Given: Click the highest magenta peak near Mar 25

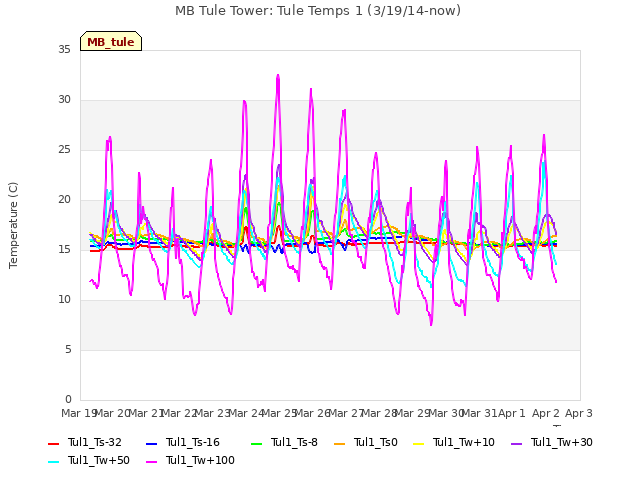Looking at the screenshot, I should pyautogui.click(x=278, y=76).
